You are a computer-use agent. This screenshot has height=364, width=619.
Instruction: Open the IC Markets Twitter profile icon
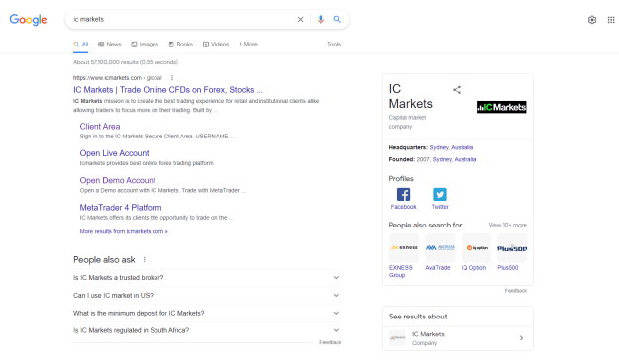point(440,195)
